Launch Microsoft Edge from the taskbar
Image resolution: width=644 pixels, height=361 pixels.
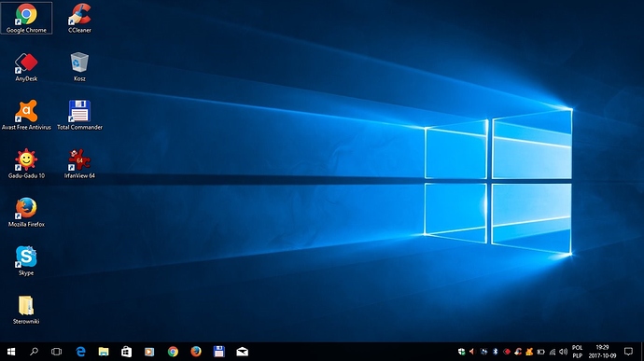click(x=80, y=352)
